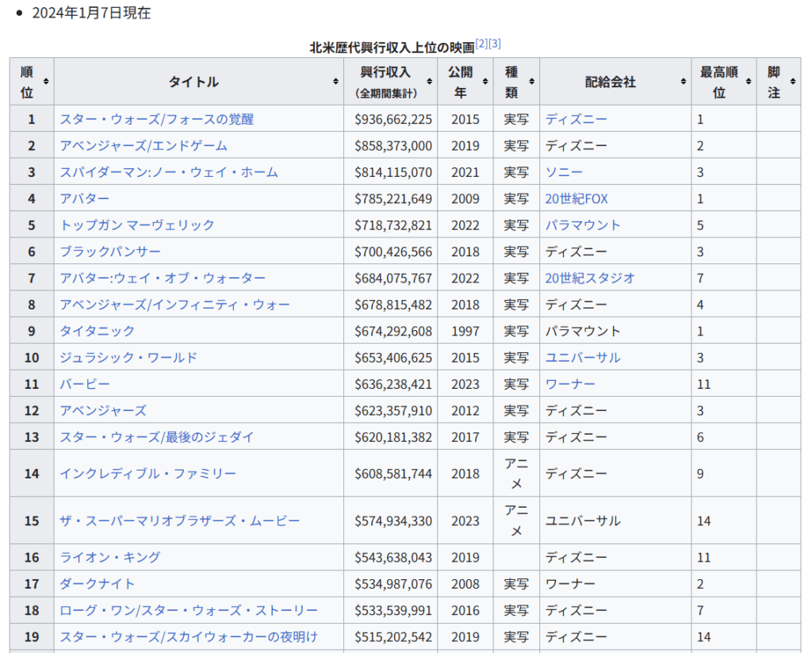Go to ジュラシック・ワールド article
The width and height of the screenshot is (812, 653).
click(x=128, y=357)
